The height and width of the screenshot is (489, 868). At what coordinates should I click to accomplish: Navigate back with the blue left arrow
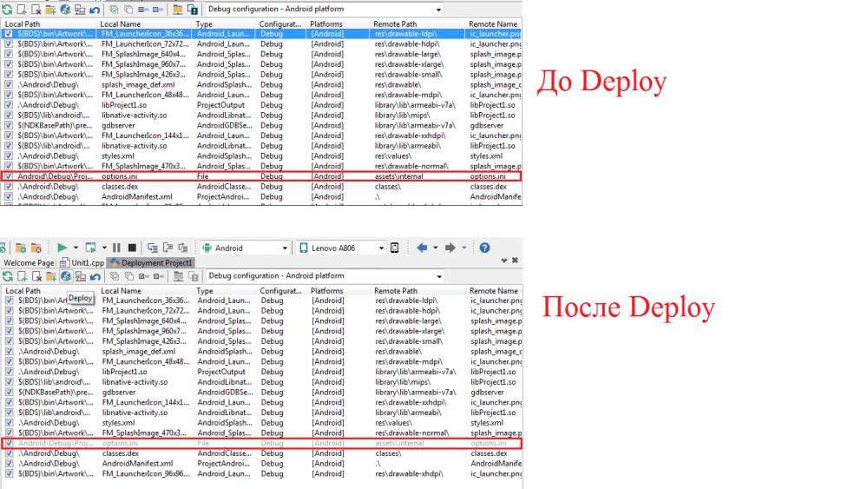click(422, 248)
